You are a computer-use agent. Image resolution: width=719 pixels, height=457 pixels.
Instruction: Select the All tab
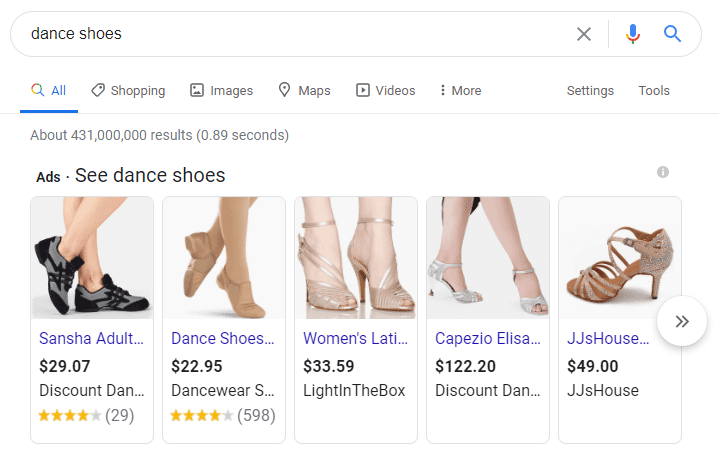(x=49, y=90)
